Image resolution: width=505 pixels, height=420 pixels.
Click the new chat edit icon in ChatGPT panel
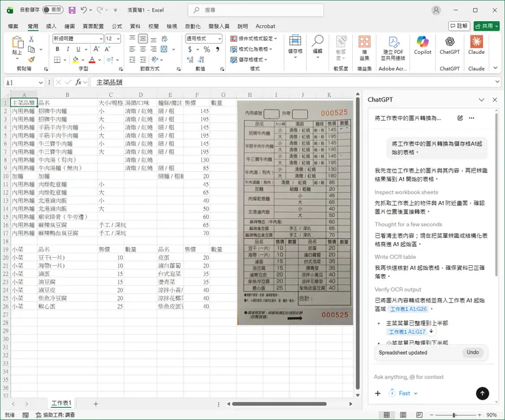[x=460, y=118]
